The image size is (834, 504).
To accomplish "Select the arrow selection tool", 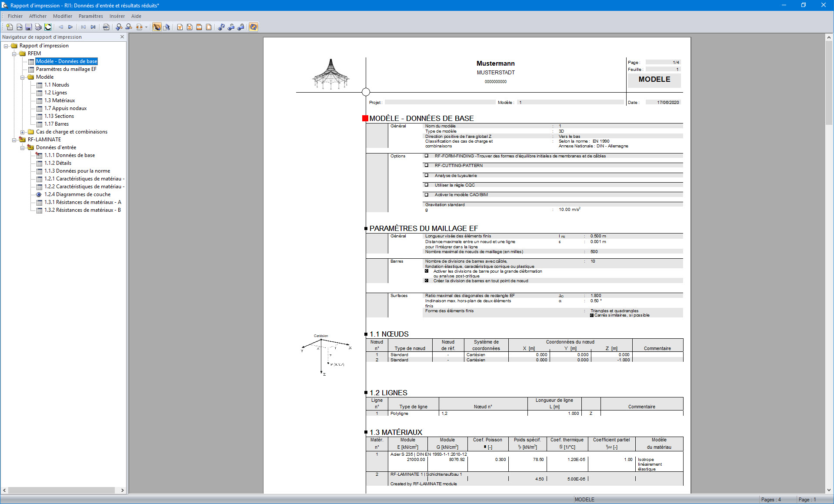I will click(167, 27).
